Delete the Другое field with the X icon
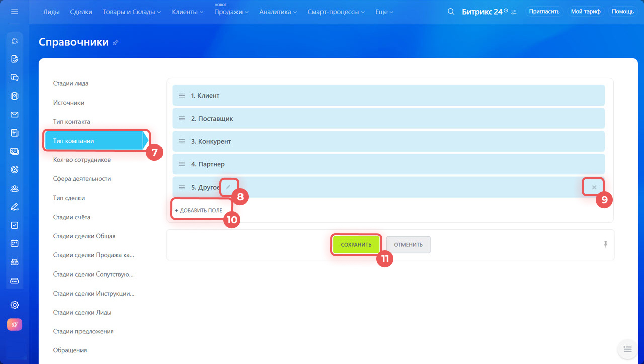 click(594, 187)
